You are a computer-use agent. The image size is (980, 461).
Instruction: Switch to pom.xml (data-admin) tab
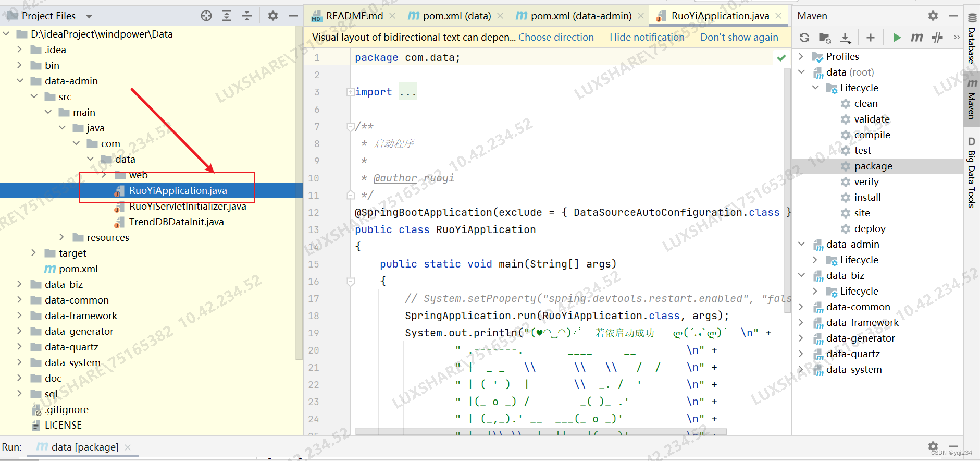click(x=580, y=16)
